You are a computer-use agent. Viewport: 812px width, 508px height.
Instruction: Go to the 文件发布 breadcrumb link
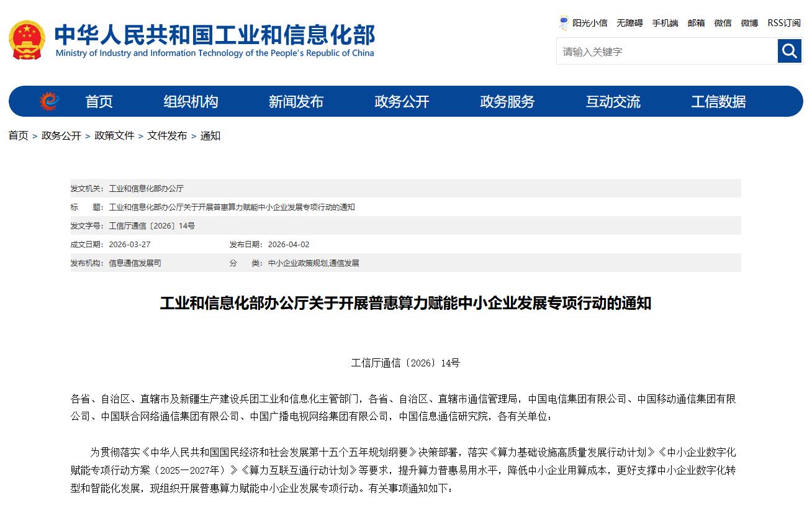click(x=167, y=136)
